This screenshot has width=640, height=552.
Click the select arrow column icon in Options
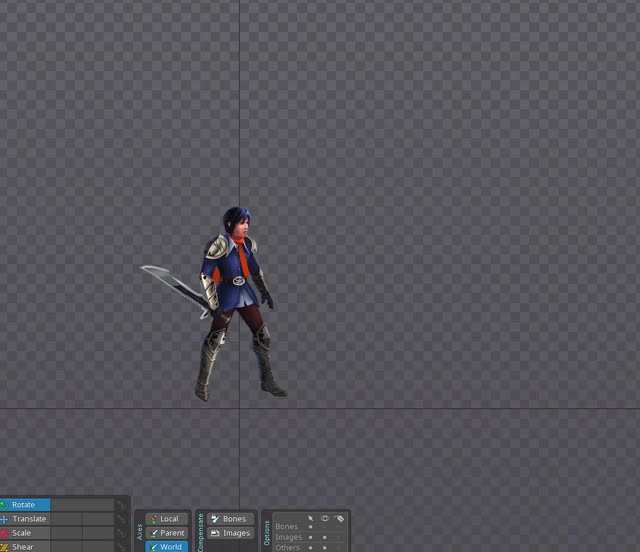[311, 518]
